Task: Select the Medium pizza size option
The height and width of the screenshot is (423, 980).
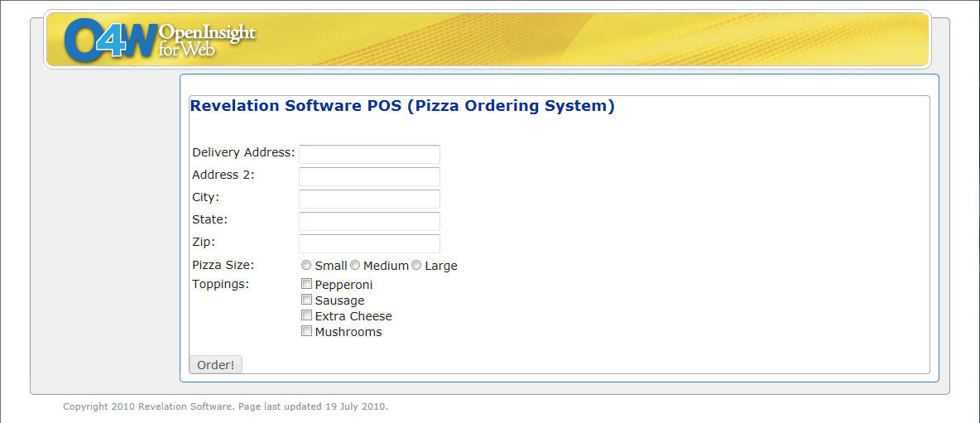Action: (355, 265)
